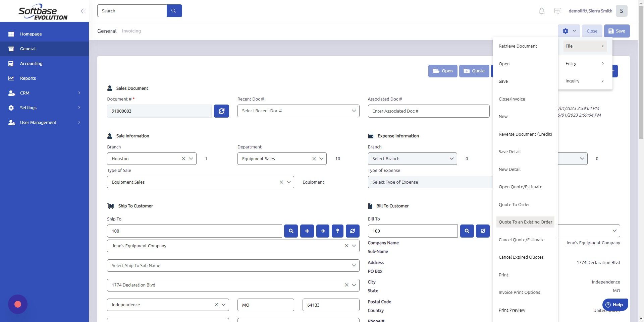Click the Save button
Viewport: 644px width, 322px height.
coord(616,31)
